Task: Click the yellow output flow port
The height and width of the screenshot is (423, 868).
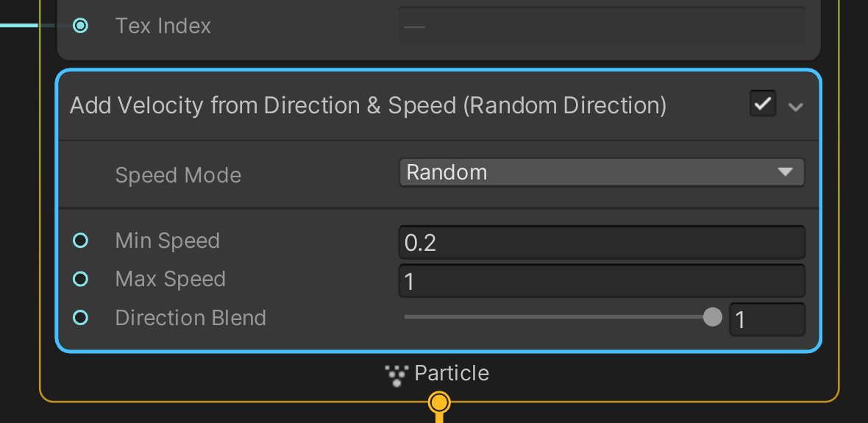Action: coord(439,403)
